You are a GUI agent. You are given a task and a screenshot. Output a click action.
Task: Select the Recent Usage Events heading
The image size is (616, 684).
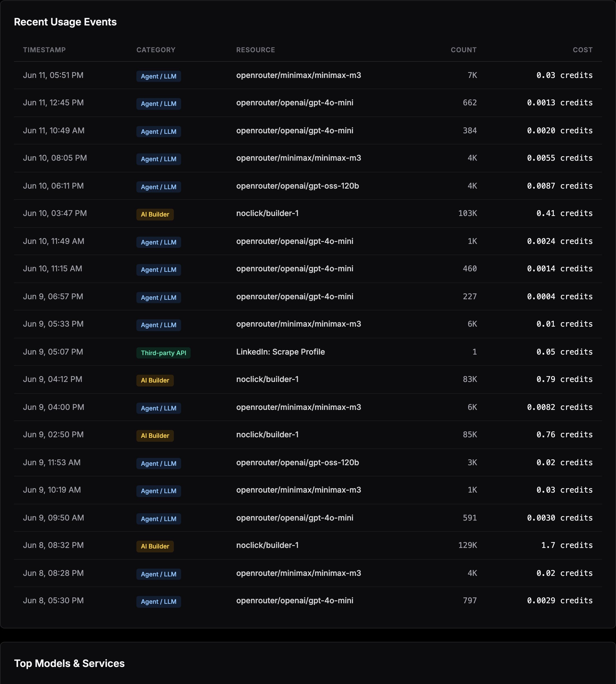(65, 22)
